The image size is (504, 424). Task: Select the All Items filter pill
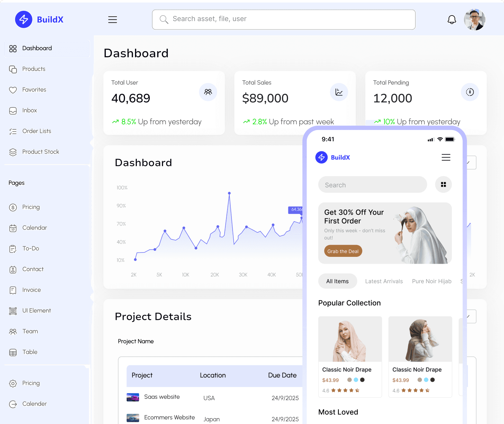pos(337,281)
